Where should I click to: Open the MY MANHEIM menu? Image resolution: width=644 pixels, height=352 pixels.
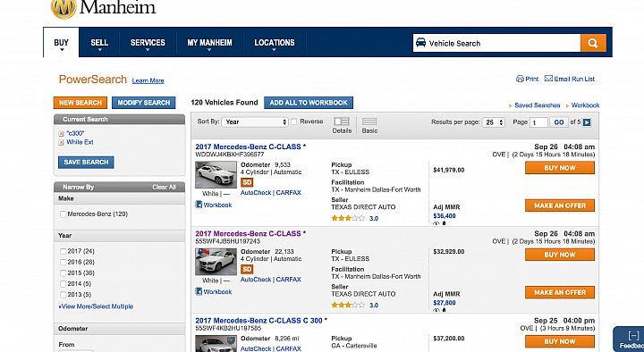coord(209,43)
